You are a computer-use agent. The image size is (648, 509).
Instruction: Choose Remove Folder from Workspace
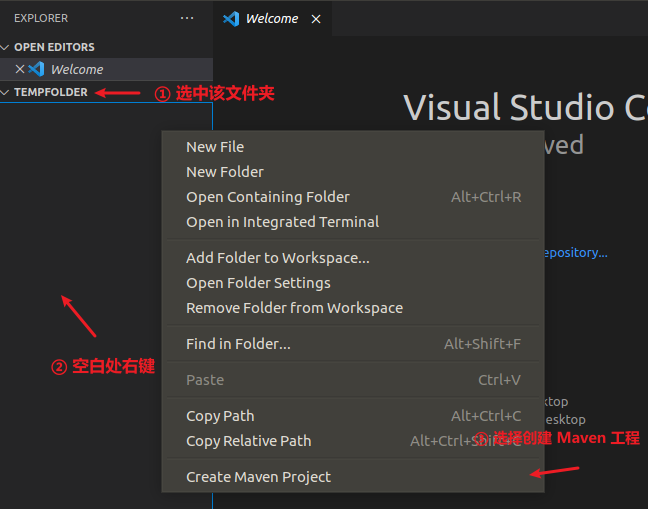353,308
